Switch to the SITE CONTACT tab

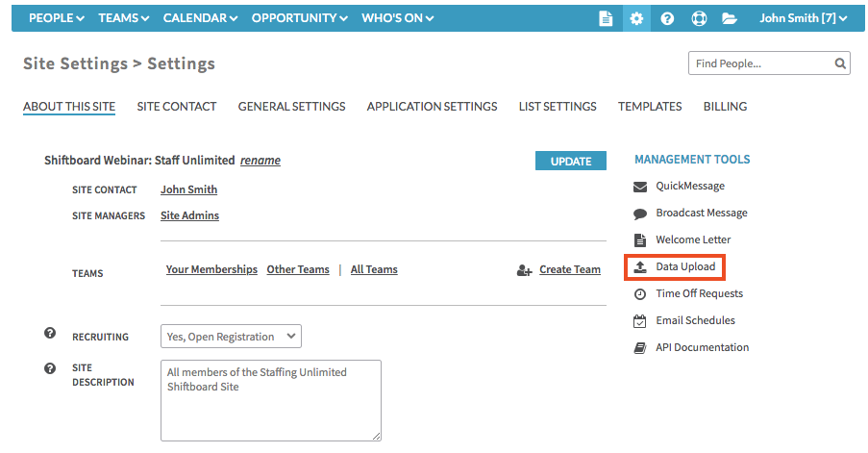[177, 107]
